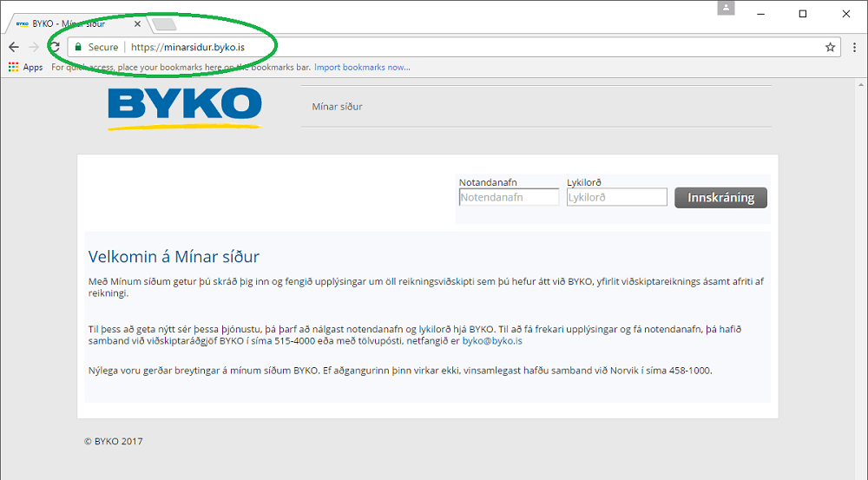
Task: Focus the Lykilorð password field
Action: [x=616, y=197]
